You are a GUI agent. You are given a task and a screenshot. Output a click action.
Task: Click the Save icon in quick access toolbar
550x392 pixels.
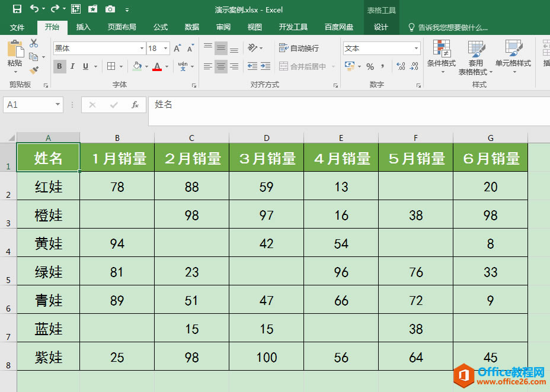point(17,9)
